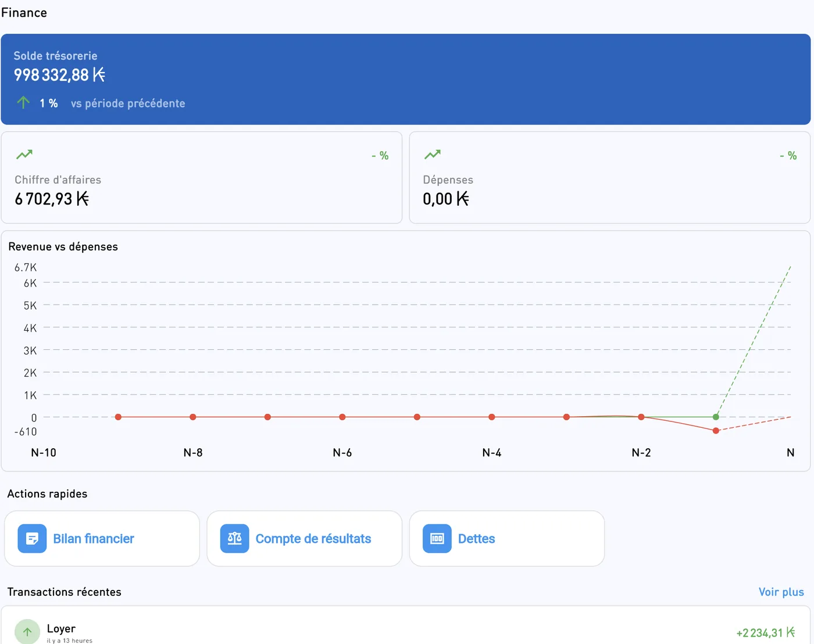Click the Solde trésorerie label
Screen dimensions: 814x644
[x=55, y=56]
